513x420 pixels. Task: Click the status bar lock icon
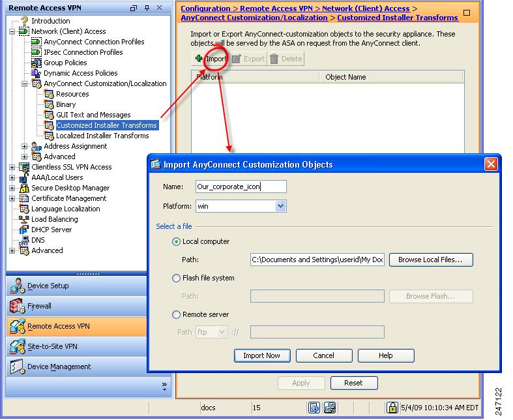[x=392, y=408]
